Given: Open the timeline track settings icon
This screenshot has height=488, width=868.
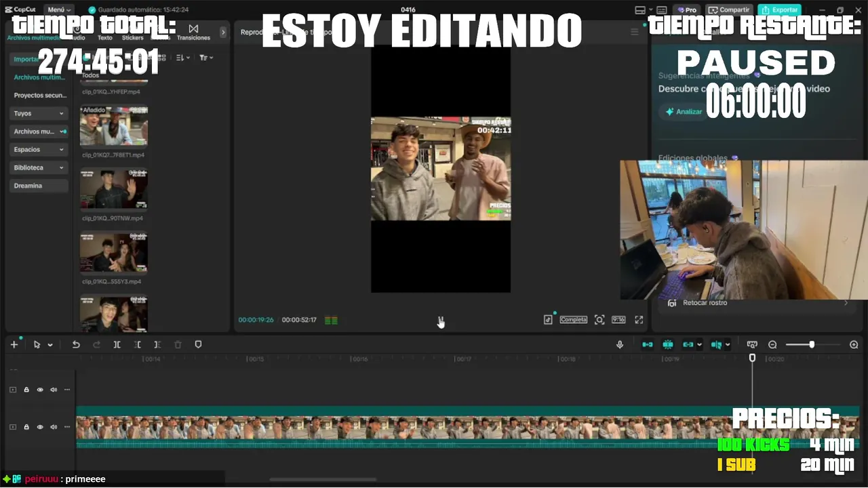Looking at the screenshot, I should click(x=751, y=344).
